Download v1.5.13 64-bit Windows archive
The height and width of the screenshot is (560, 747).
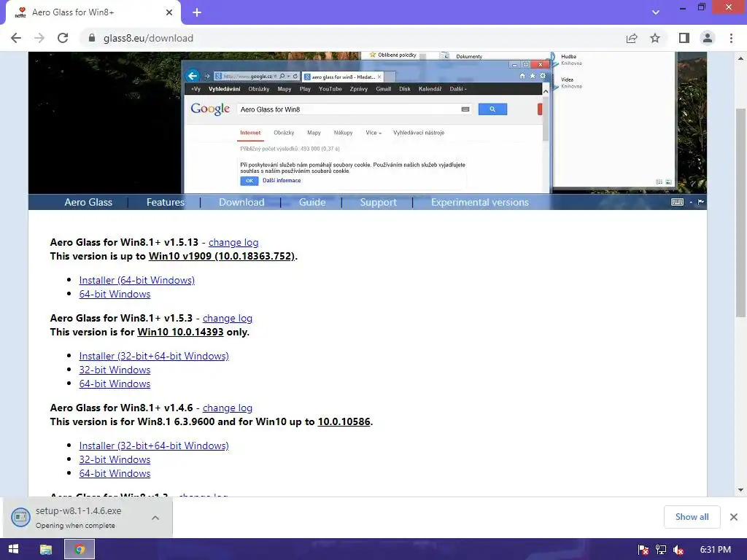[115, 294]
